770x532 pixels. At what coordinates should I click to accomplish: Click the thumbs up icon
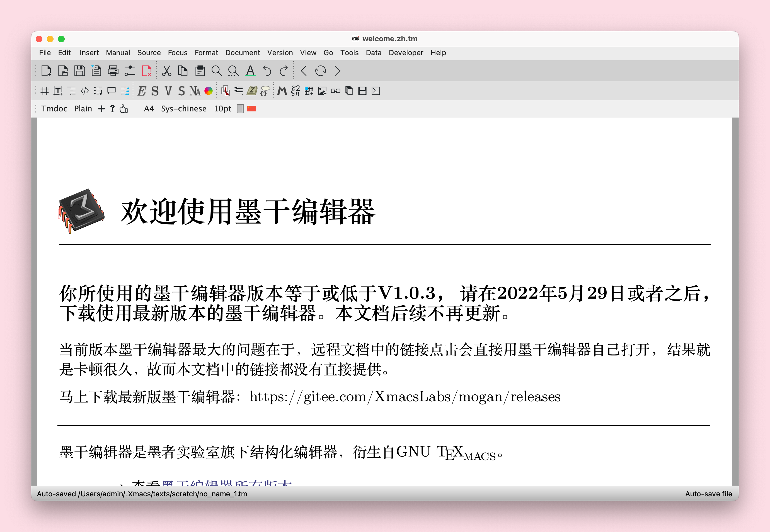tap(124, 109)
